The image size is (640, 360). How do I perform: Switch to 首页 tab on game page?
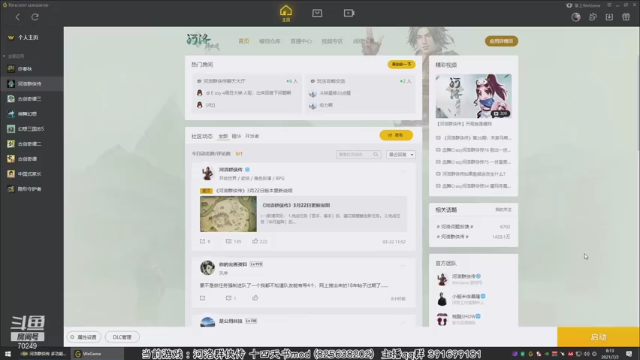click(244, 41)
